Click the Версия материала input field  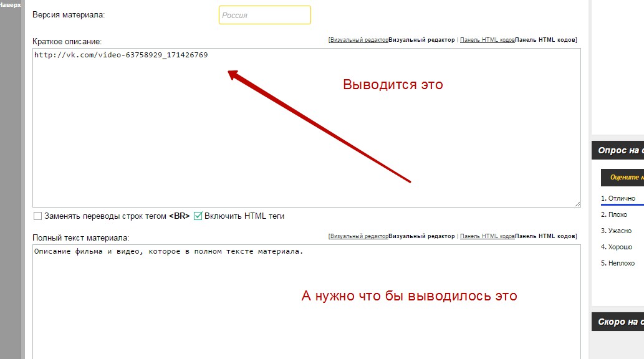click(x=264, y=15)
